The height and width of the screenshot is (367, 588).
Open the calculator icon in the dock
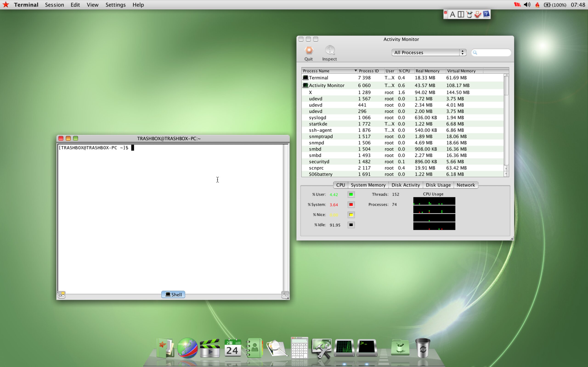coord(299,348)
